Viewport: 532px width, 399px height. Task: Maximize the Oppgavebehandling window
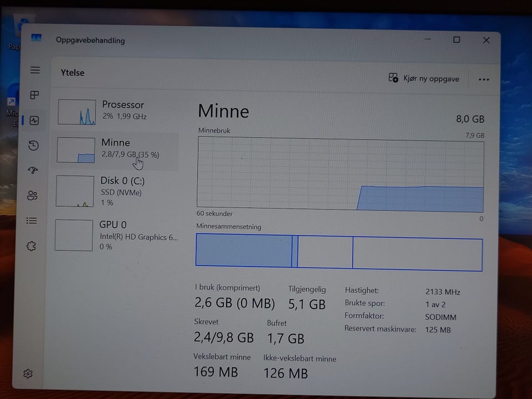pos(456,40)
